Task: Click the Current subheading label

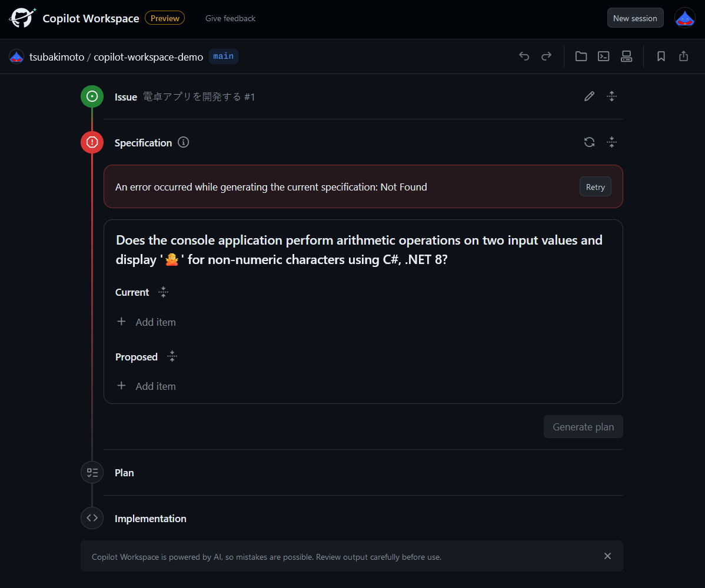Action: [132, 292]
